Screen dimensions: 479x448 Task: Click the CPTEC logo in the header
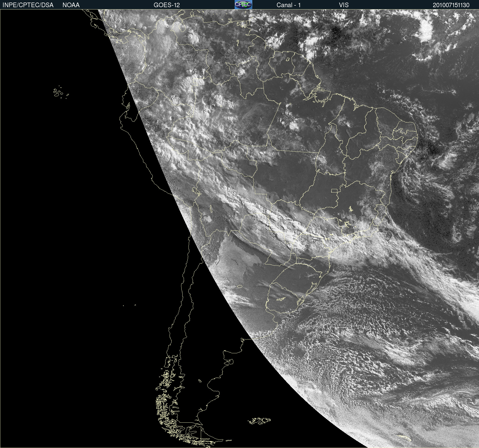(x=243, y=5)
